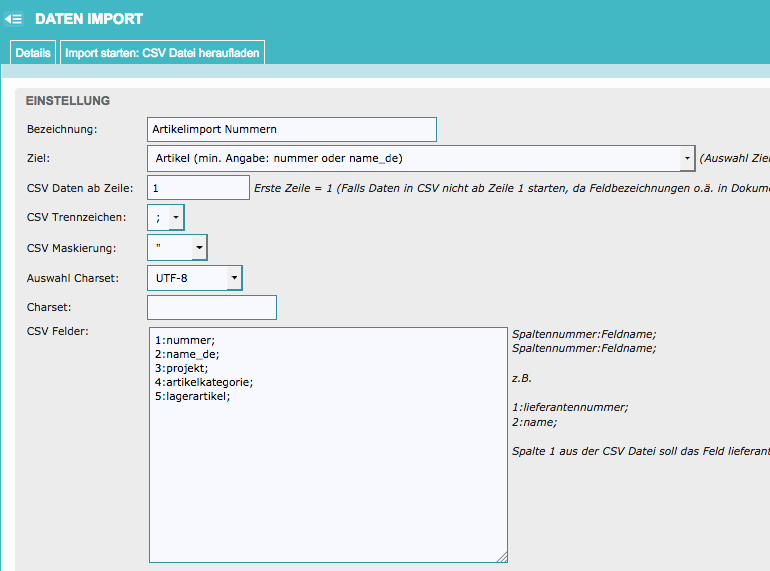Focus the CSV Daten ab Zeile field
The image size is (770, 571).
click(198, 188)
